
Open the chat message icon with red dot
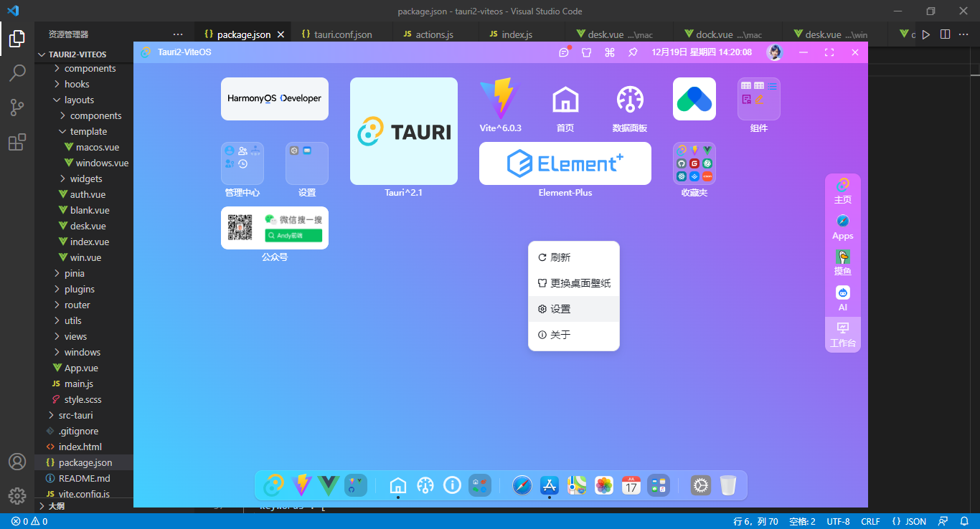[x=564, y=52]
